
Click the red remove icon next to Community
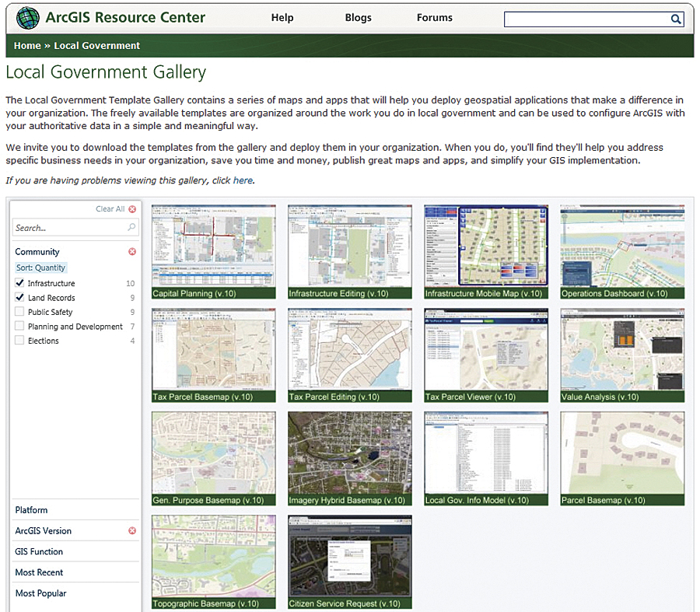(131, 251)
